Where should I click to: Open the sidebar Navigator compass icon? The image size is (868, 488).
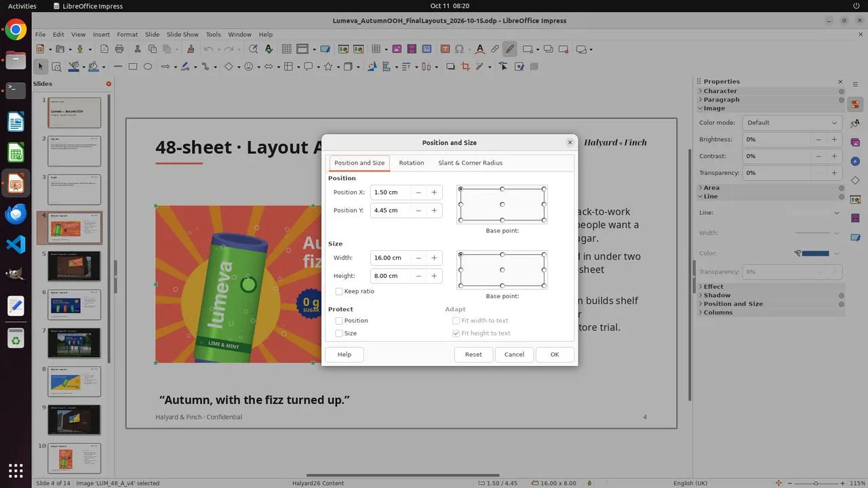tap(855, 161)
